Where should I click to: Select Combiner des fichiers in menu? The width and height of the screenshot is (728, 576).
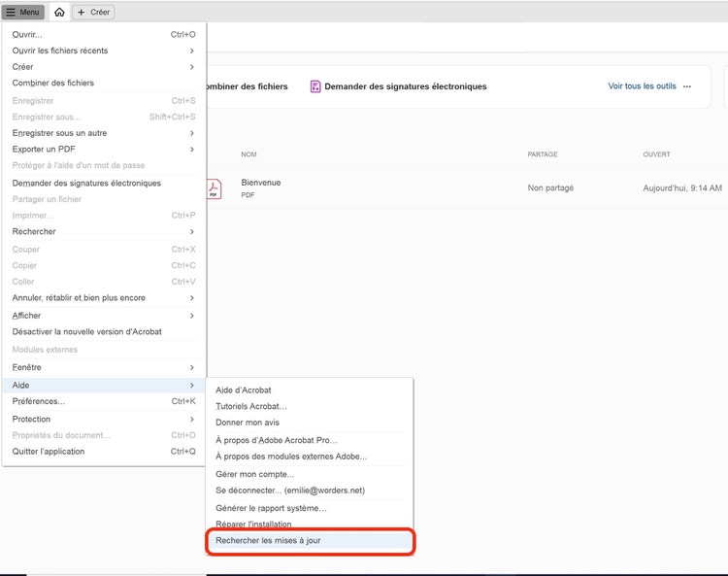point(53,84)
